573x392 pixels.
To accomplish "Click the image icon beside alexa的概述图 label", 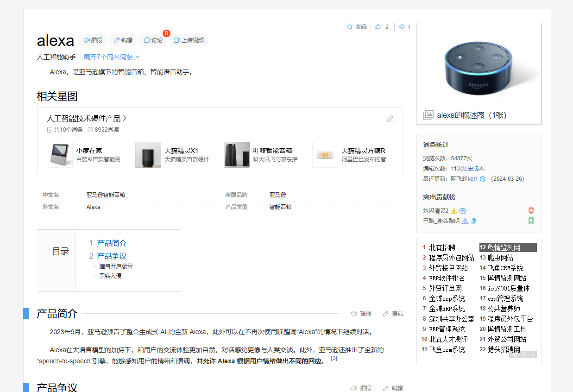I will (x=428, y=115).
